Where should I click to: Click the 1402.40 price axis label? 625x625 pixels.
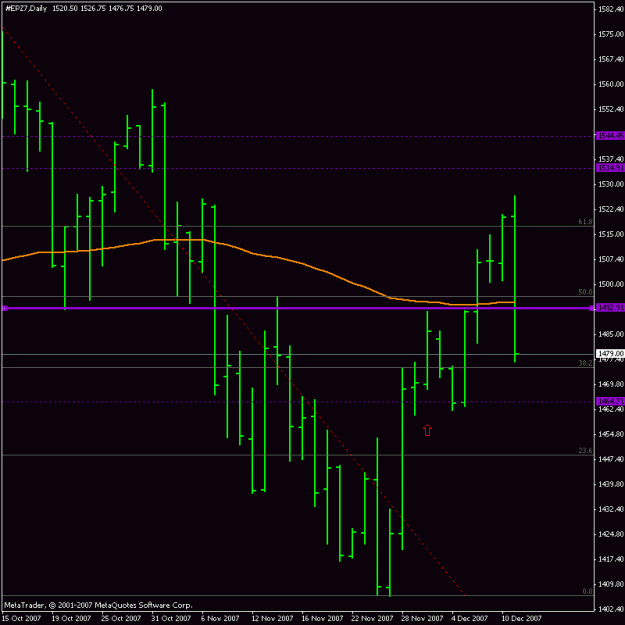611,609
